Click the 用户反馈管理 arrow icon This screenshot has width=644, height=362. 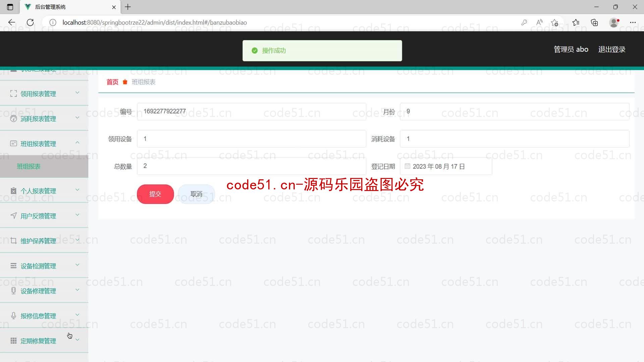13,216
